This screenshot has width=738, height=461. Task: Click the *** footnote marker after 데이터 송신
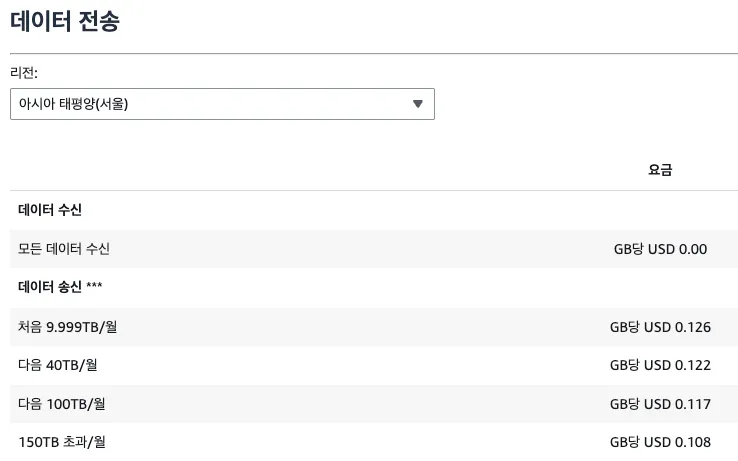tap(94, 285)
